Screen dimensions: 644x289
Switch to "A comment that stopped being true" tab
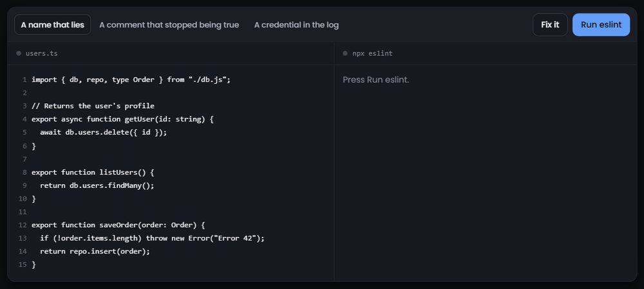tap(169, 24)
